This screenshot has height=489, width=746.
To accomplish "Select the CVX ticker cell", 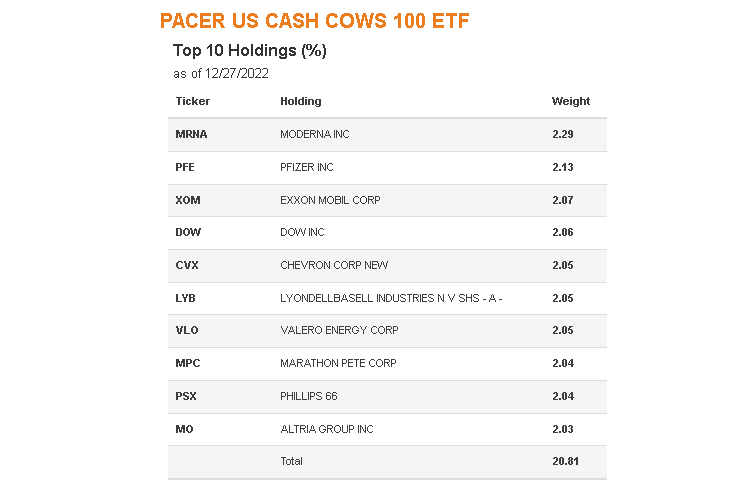I will 188,265.
